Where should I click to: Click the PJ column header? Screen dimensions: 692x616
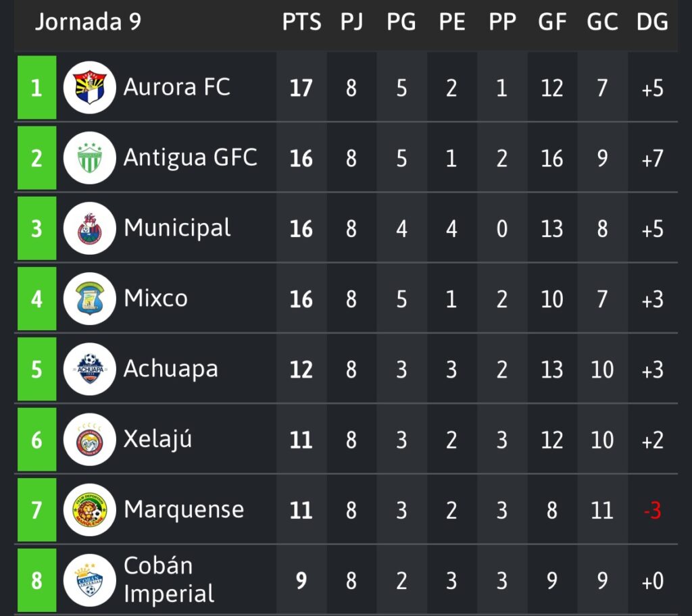(x=351, y=22)
